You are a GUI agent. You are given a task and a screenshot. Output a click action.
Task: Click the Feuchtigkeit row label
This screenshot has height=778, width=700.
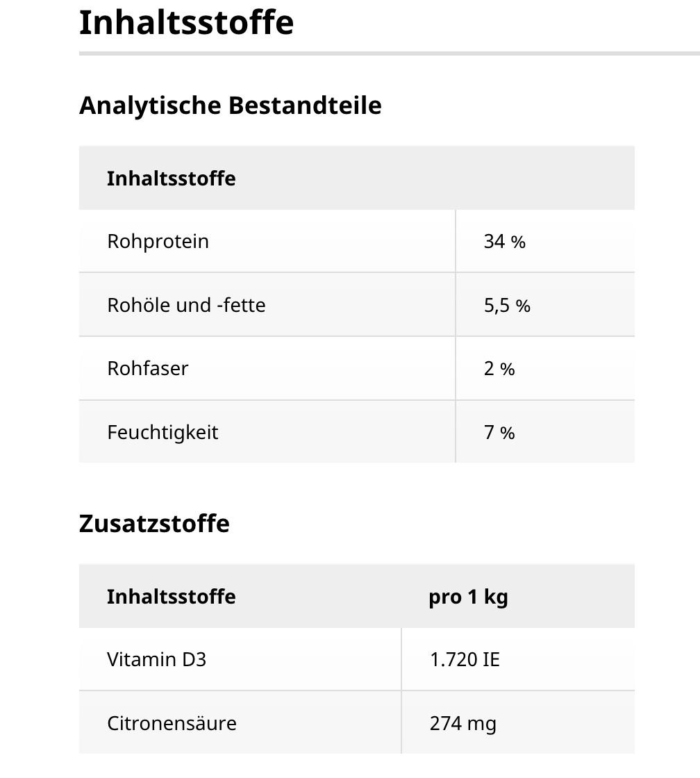click(x=162, y=433)
